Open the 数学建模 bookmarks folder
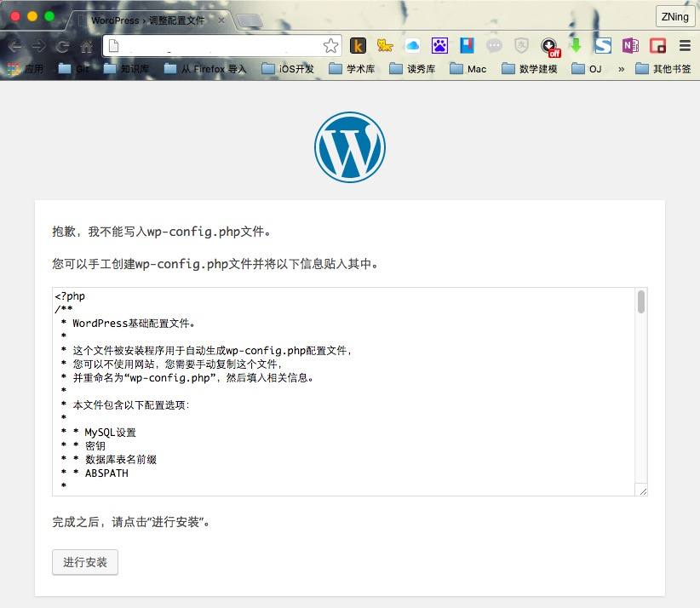The height and width of the screenshot is (608, 700). [x=529, y=69]
